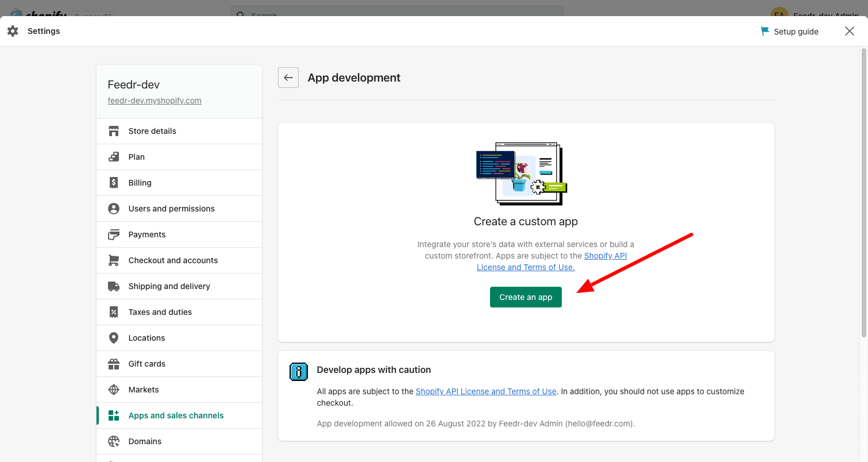Click the Payments card icon

coord(114,234)
